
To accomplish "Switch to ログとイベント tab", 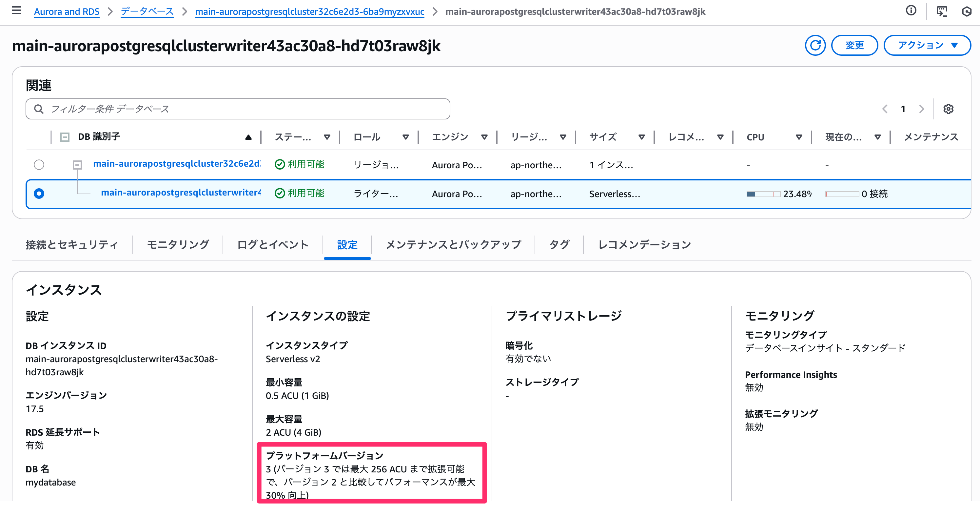I will [272, 245].
